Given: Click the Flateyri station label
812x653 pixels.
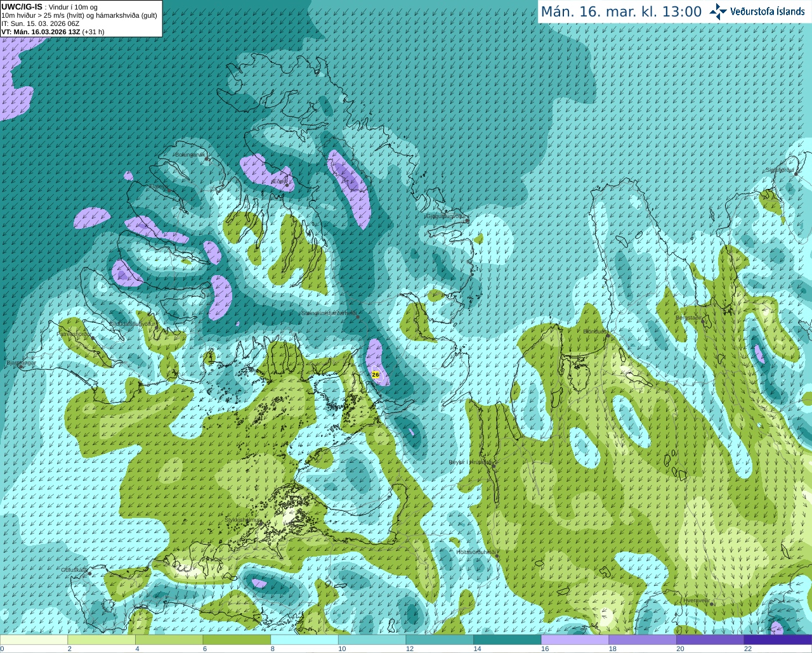Looking at the screenshot, I should pyautogui.click(x=160, y=186).
